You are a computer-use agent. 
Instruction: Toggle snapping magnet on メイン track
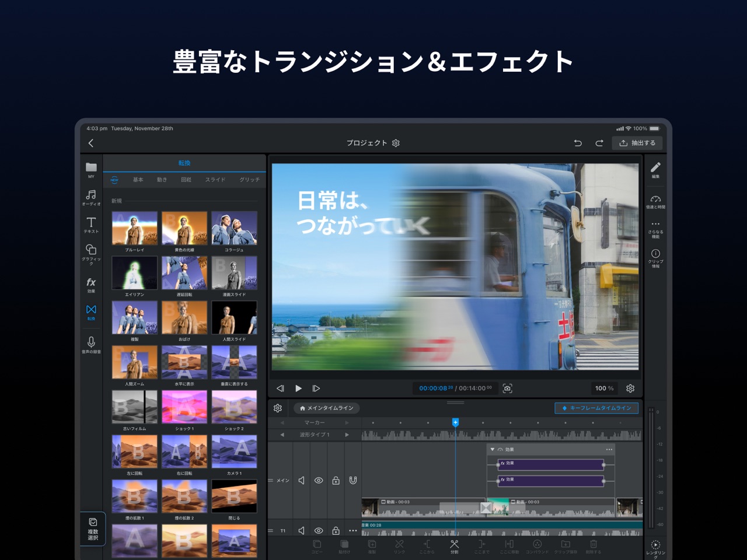pyautogui.click(x=352, y=480)
